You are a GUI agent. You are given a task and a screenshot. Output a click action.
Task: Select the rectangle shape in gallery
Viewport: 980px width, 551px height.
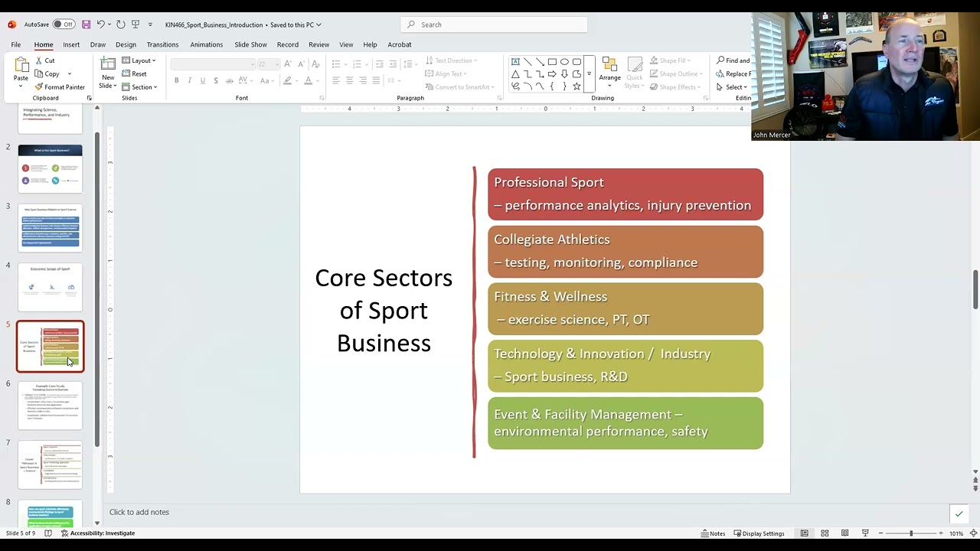tap(552, 61)
